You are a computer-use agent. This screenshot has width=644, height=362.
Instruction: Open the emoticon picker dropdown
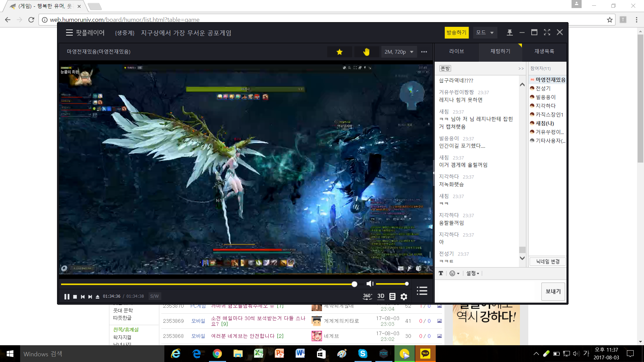(x=454, y=273)
